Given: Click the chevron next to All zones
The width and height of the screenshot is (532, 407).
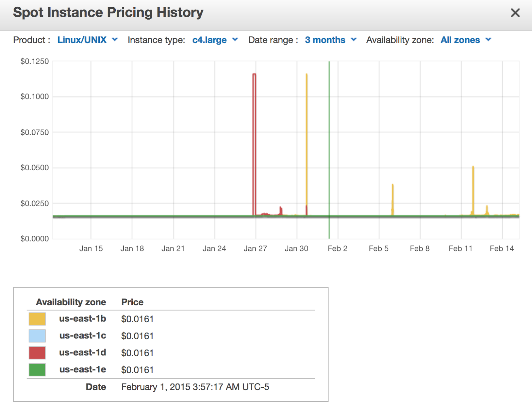Looking at the screenshot, I should click(x=488, y=40).
